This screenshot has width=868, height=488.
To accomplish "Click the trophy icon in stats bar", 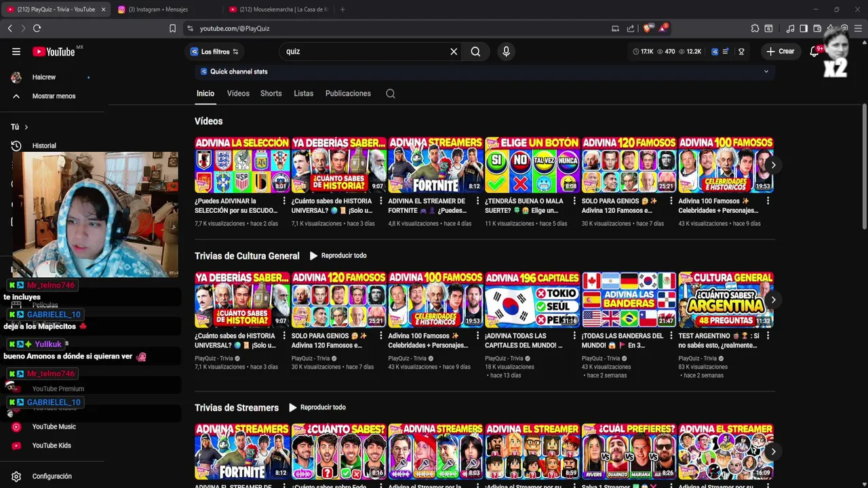I will click(x=741, y=52).
